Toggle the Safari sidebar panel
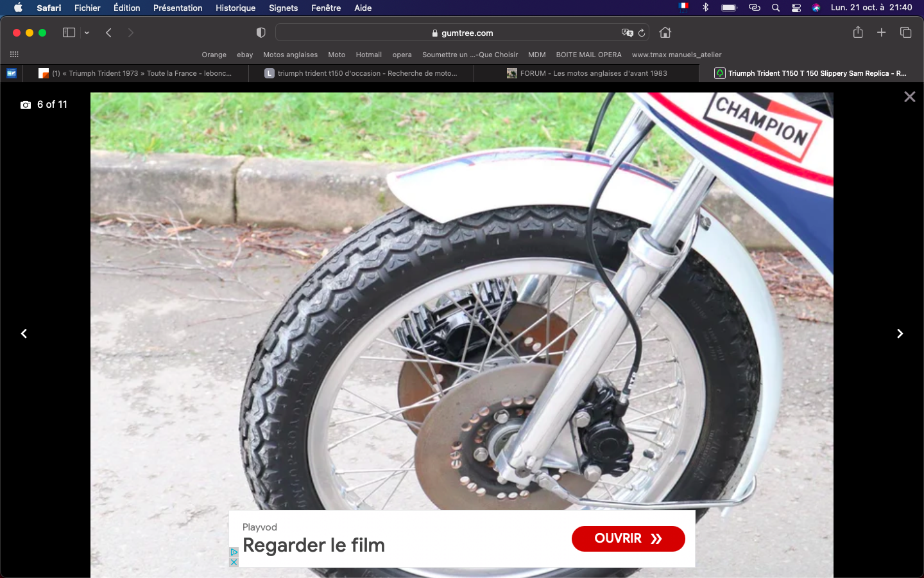The width and height of the screenshot is (924, 578). pyautogui.click(x=69, y=33)
